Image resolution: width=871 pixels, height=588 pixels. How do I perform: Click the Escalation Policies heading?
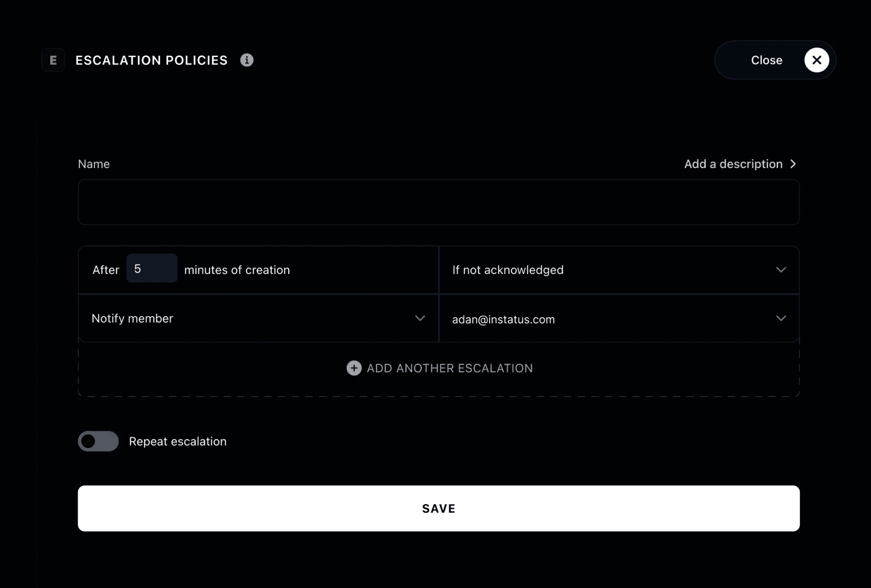(x=151, y=60)
